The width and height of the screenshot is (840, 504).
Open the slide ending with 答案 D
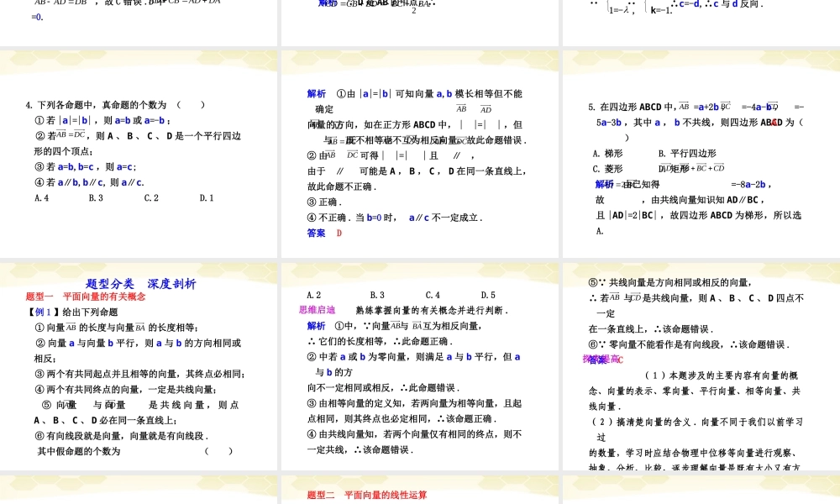coord(419,154)
